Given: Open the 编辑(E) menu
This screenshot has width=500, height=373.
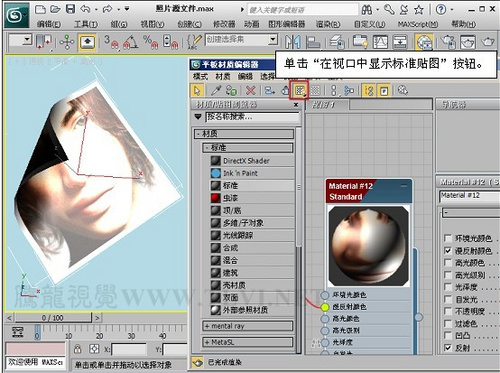Looking at the screenshot, I should (x=49, y=24).
